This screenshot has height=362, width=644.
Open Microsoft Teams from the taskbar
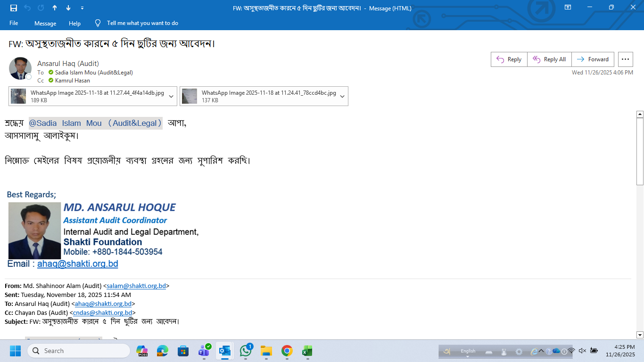click(x=204, y=351)
